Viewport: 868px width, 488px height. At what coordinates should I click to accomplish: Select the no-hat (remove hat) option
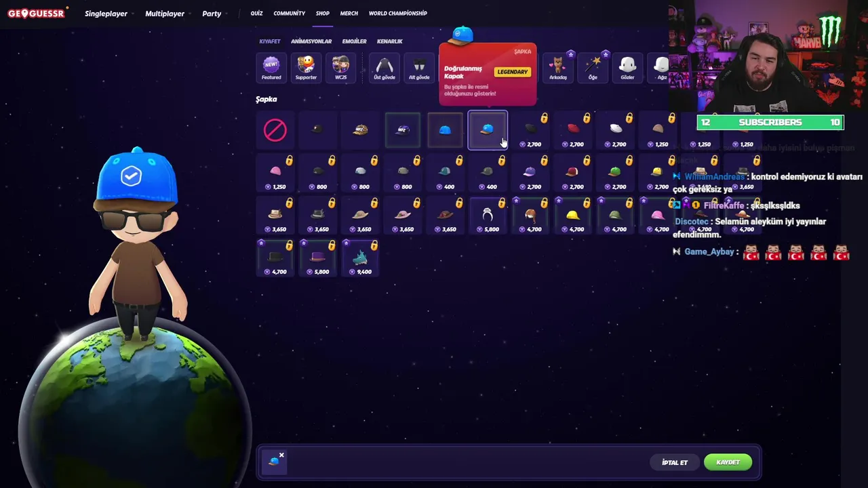pos(275,130)
